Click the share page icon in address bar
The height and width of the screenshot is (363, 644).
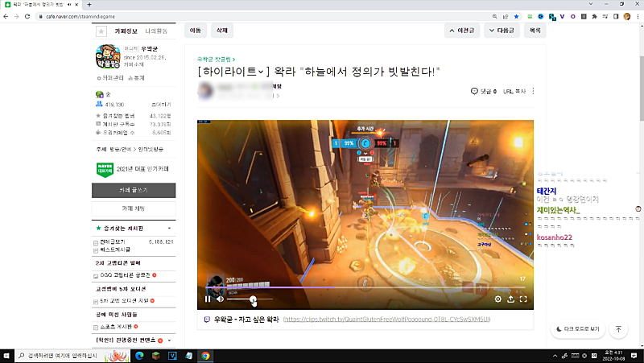point(506,16)
